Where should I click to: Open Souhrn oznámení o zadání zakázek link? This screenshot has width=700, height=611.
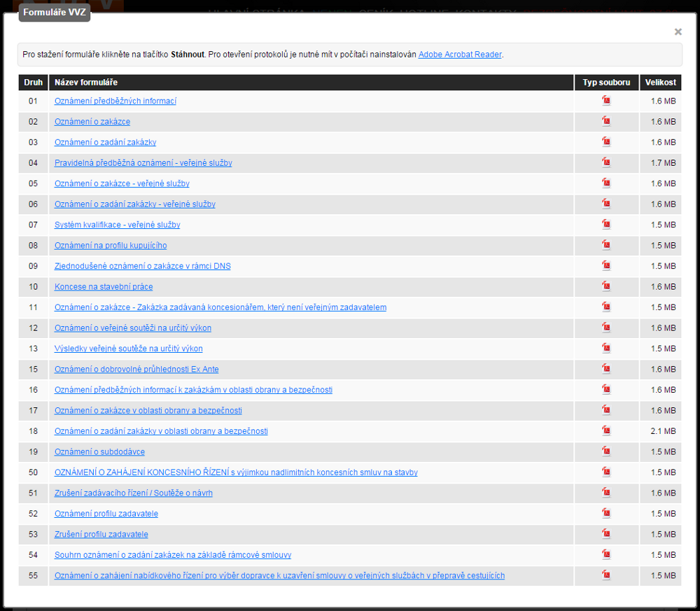coord(173,555)
